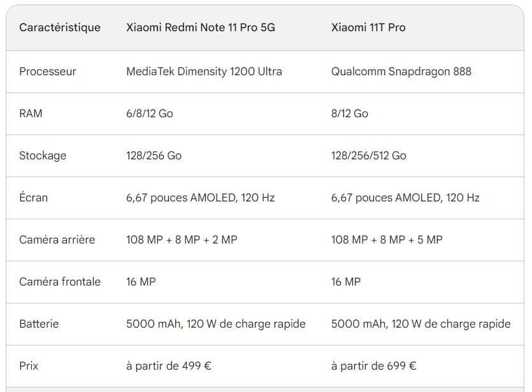This screenshot has width=532, height=392.
Task: Click the MediaTek Dimensity 1200 Ultra cell
Action: (204, 71)
